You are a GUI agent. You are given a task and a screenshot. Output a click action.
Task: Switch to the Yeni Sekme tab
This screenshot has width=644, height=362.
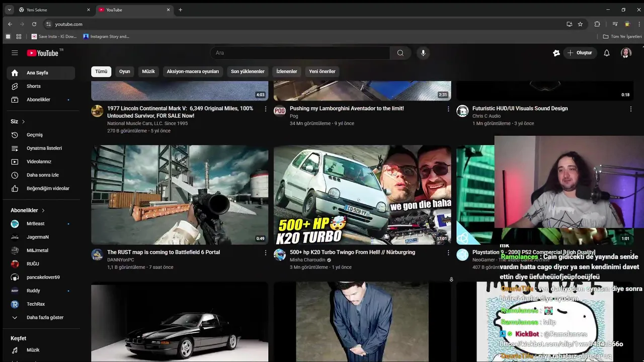53,10
